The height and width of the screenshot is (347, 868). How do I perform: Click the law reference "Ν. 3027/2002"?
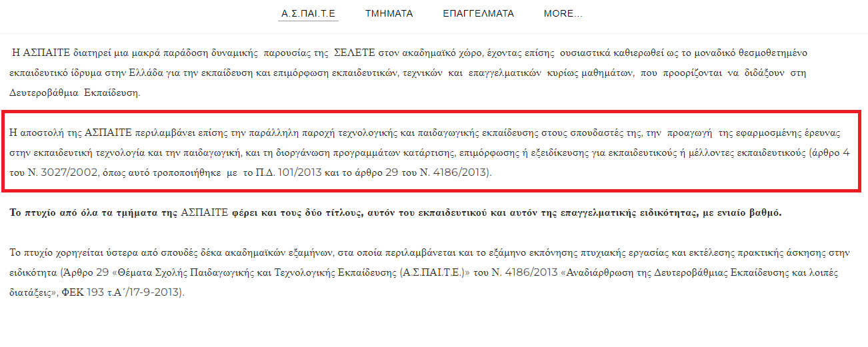(x=58, y=173)
